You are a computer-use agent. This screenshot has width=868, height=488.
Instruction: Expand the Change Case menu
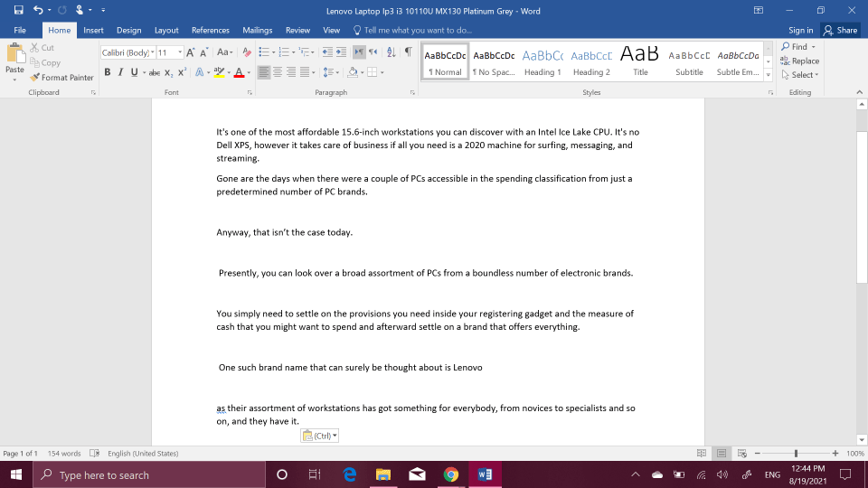(x=224, y=52)
